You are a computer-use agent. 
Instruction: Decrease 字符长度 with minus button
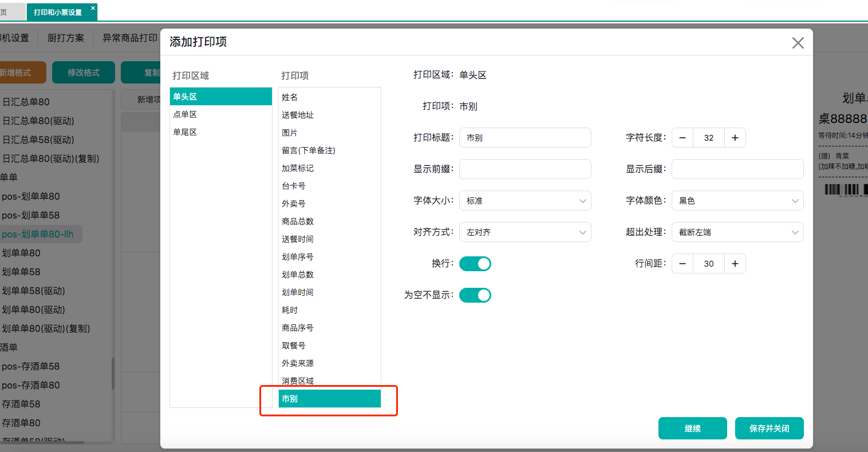(x=682, y=138)
